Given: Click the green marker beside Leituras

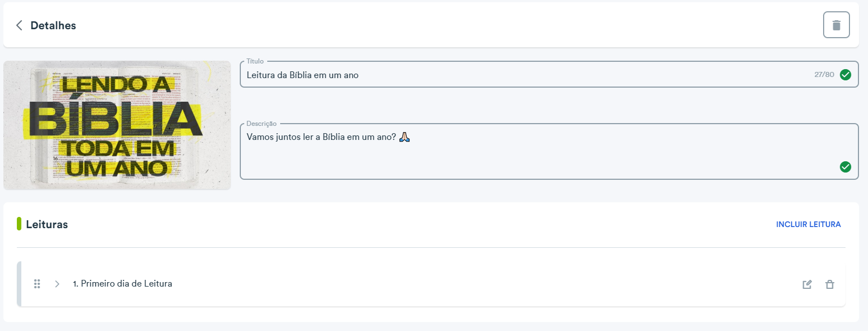Looking at the screenshot, I should click(19, 224).
